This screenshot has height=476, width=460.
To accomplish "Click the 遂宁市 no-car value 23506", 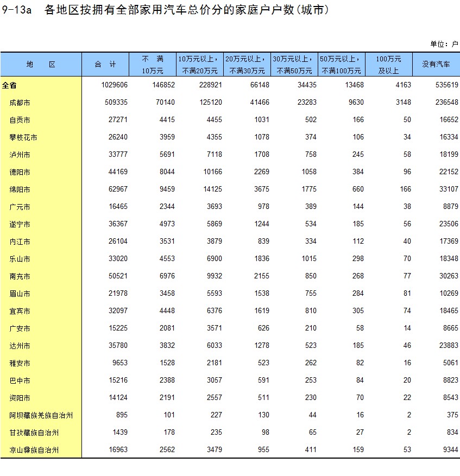I will [x=449, y=224].
